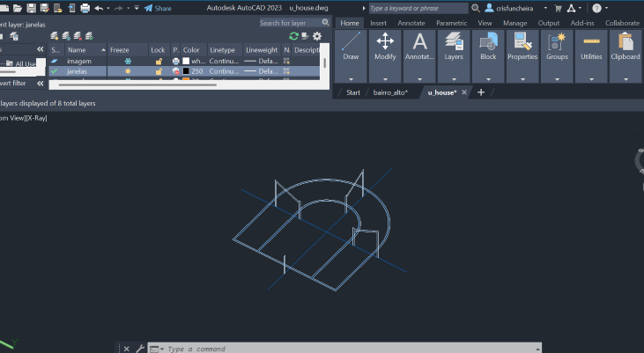644x353 pixels.
Task: Change the imagem layer white color swatch
Action: coord(186,61)
